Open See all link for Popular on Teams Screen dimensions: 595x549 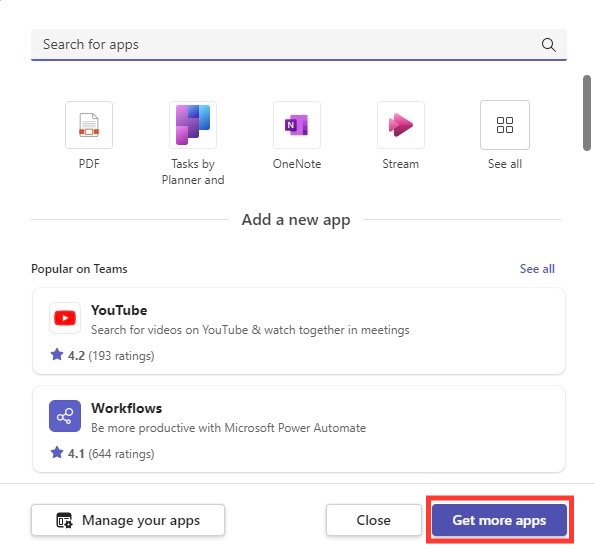coord(537,269)
